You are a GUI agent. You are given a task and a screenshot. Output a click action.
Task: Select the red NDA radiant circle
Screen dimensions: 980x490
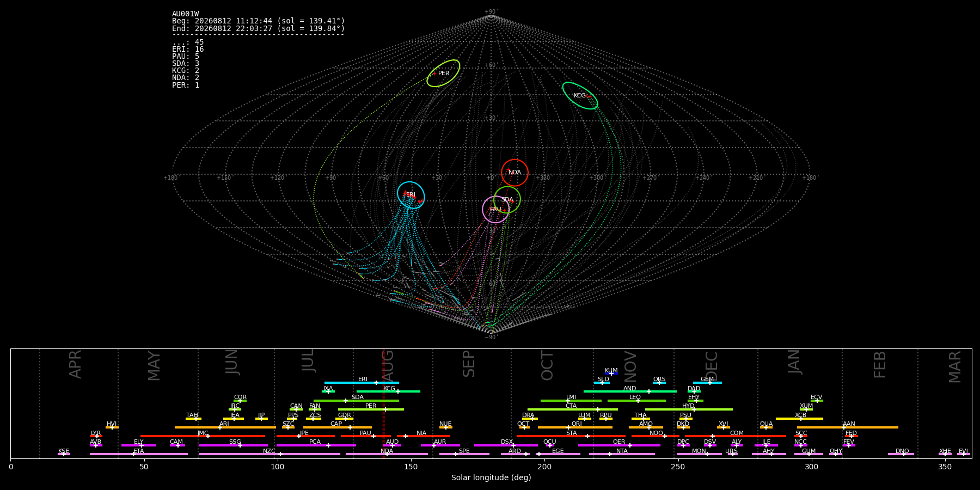point(514,173)
